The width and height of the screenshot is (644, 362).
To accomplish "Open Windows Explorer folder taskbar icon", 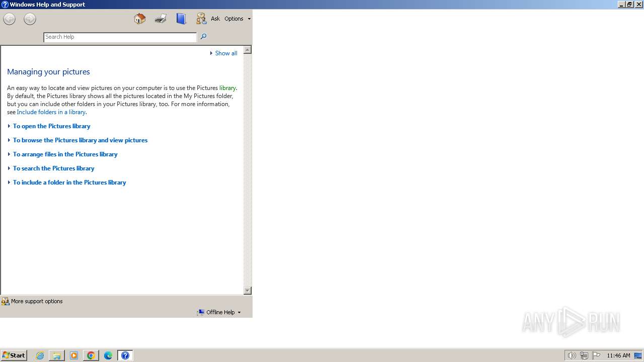I will [57, 355].
